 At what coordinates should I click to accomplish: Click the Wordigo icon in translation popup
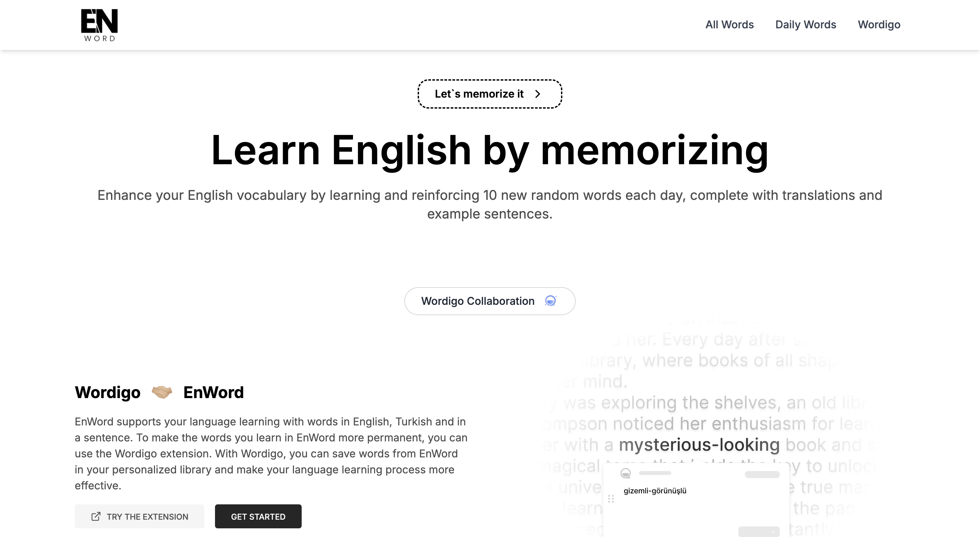[x=625, y=473]
